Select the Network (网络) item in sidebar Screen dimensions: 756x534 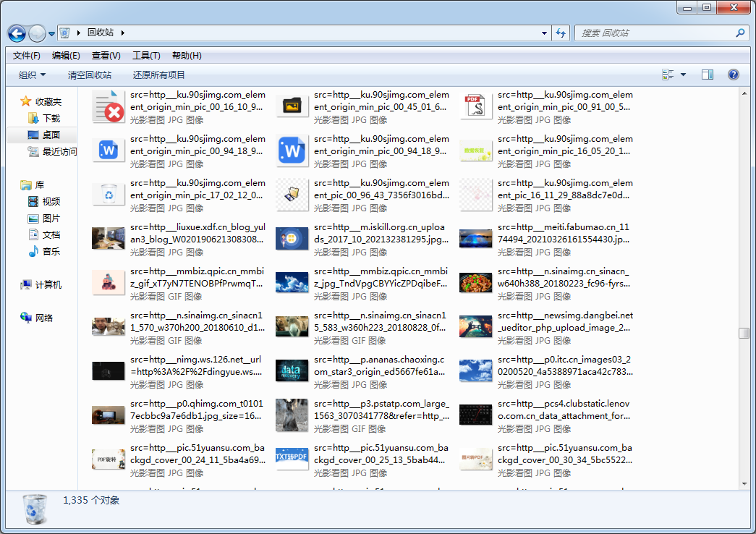[x=43, y=318]
